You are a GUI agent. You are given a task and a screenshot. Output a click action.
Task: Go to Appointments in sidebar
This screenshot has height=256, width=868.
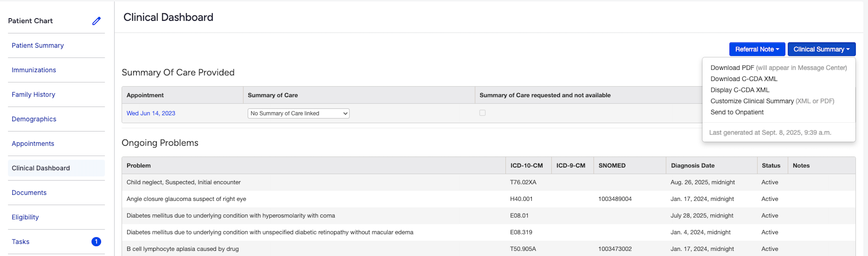(33, 144)
